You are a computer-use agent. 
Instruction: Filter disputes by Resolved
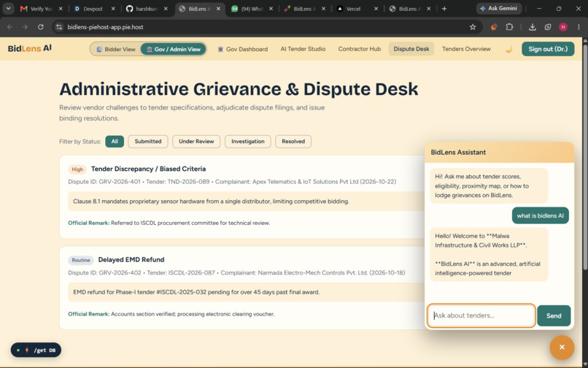(x=293, y=142)
